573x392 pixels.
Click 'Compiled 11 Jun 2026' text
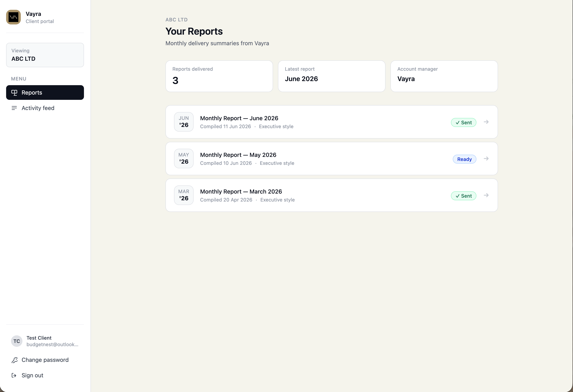pyautogui.click(x=225, y=127)
